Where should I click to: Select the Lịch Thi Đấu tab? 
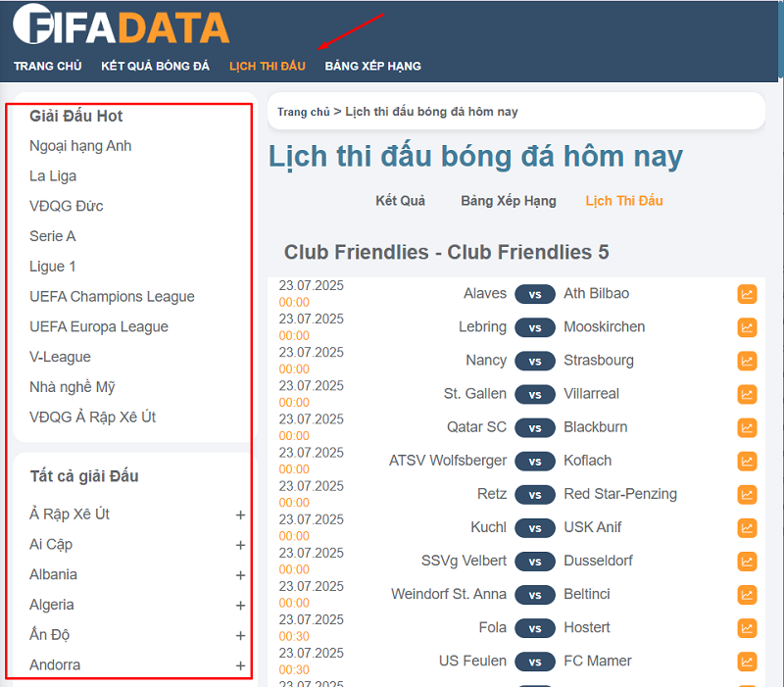[624, 201]
